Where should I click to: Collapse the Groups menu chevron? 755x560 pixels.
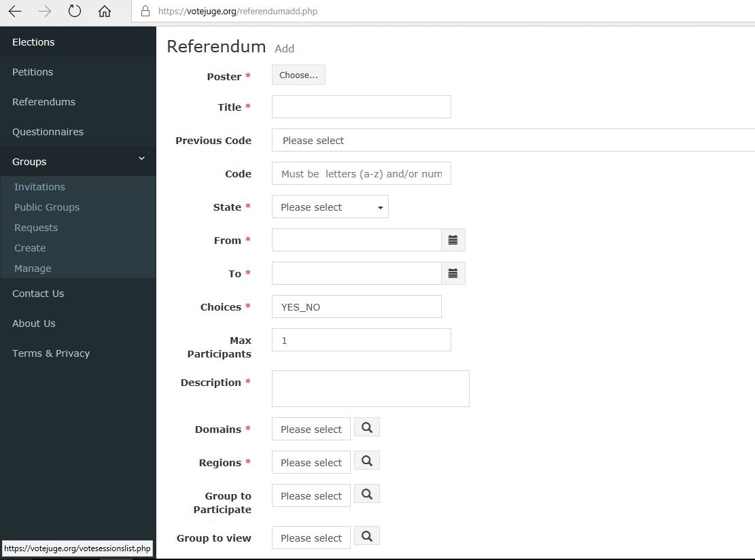pos(141,158)
